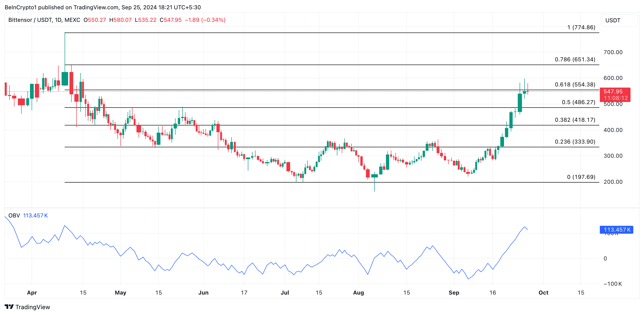The height and width of the screenshot is (315, 644).
Task: Click the 0.236 (333.90) retracement label
Action: pyautogui.click(x=575, y=142)
